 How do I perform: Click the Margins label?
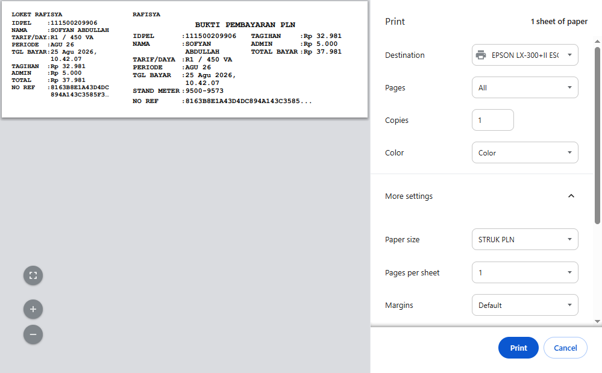[x=399, y=305]
